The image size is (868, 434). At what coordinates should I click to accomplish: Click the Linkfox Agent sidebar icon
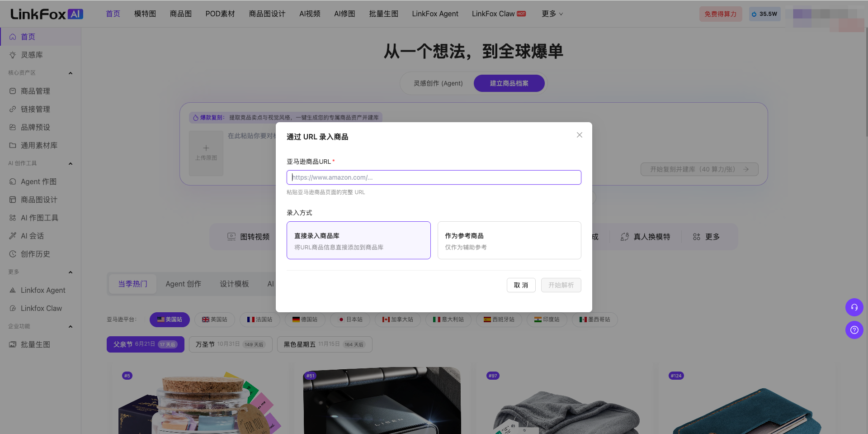13,290
